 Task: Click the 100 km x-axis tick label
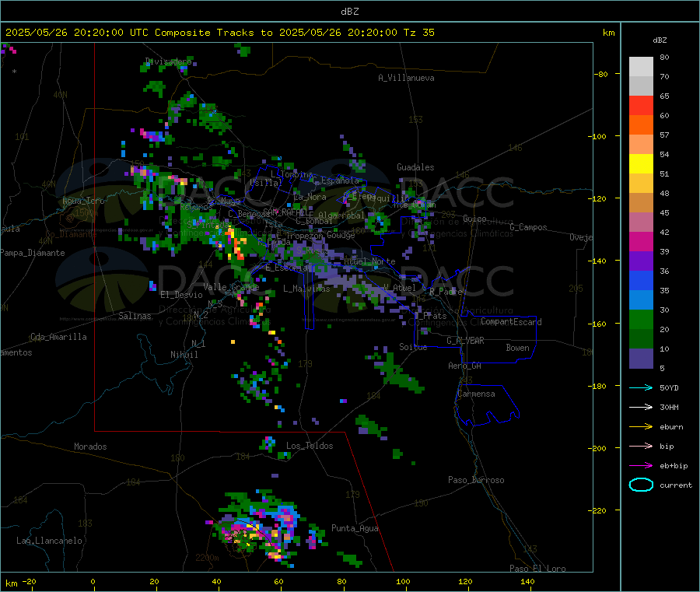(403, 581)
